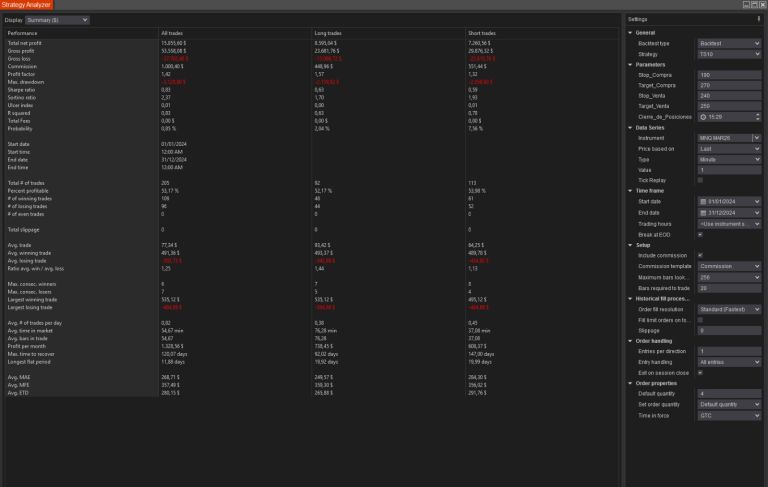Open the Backtest type dropdown
This screenshot has width=768, height=487.
click(729, 44)
